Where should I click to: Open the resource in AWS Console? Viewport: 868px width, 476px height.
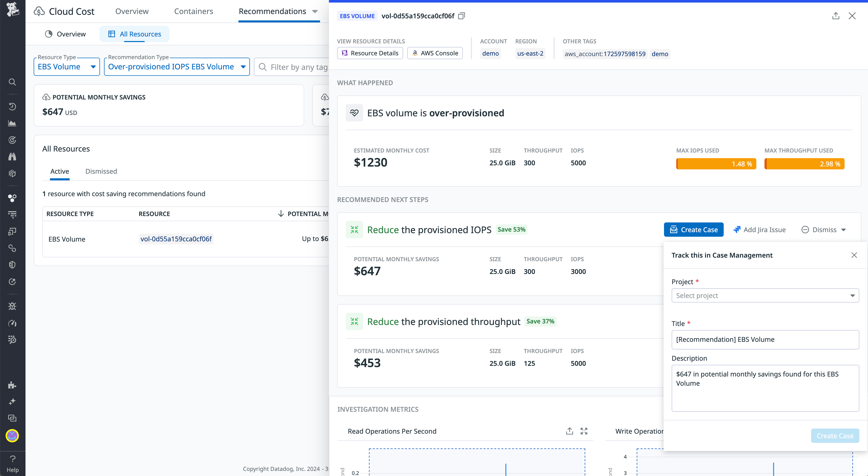click(x=435, y=53)
